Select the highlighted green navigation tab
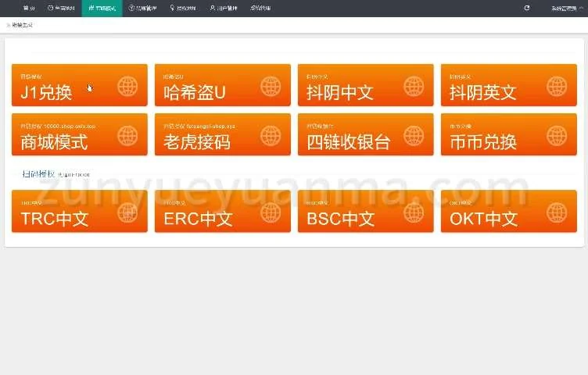Viewport: 588px width, 375px height. (102, 8)
